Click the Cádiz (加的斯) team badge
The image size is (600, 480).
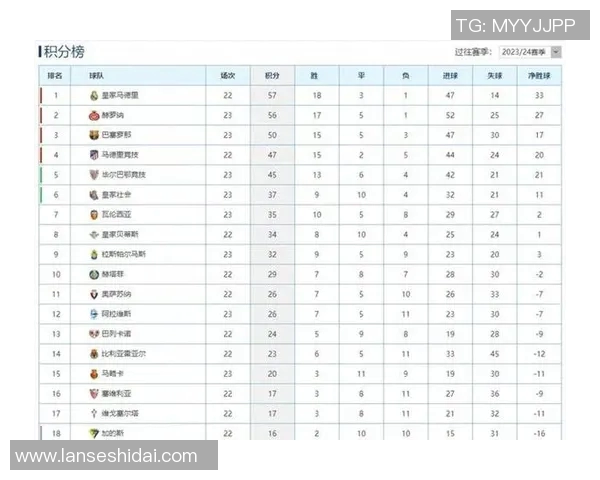coord(93,433)
